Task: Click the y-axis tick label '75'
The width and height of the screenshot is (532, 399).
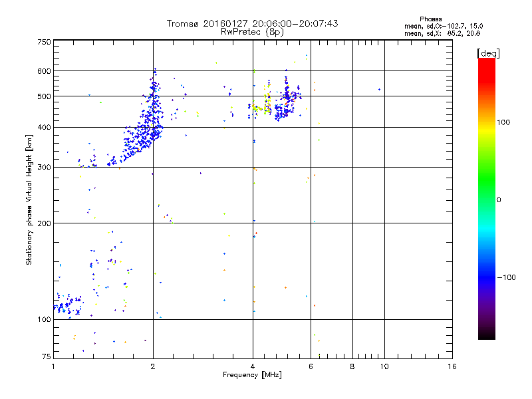Action: 47,356
